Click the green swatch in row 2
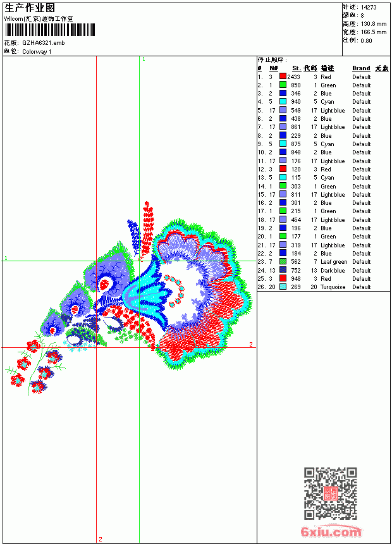 coord(283,85)
